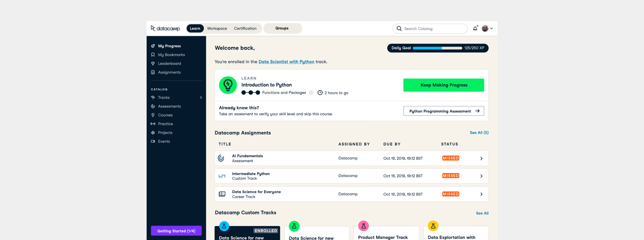
Task: Click the 125/250 XP text
Action: [x=474, y=48]
